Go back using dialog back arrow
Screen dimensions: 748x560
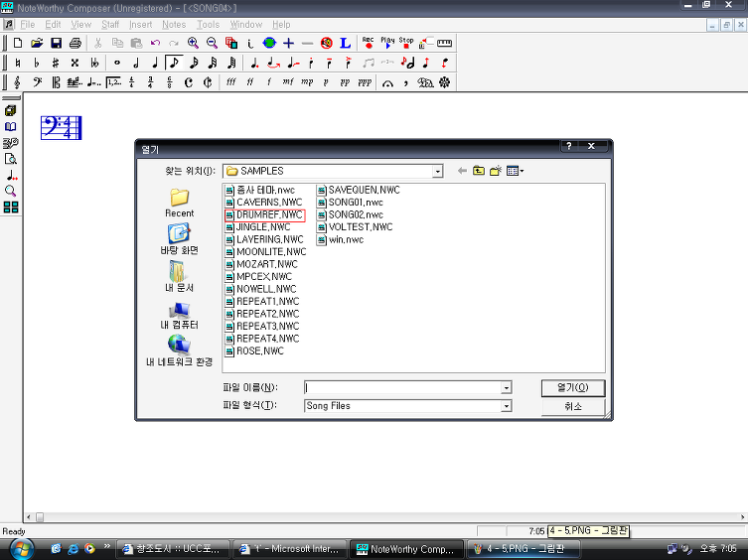click(x=462, y=171)
